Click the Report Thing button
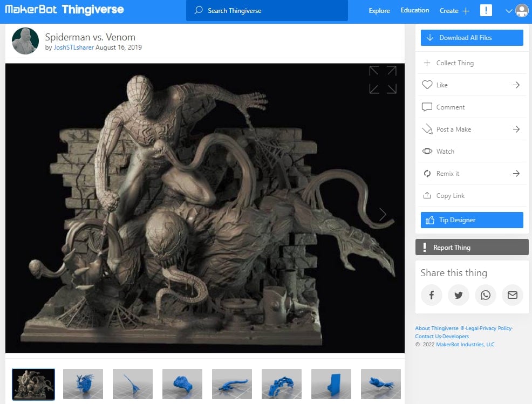 click(x=472, y=247)
